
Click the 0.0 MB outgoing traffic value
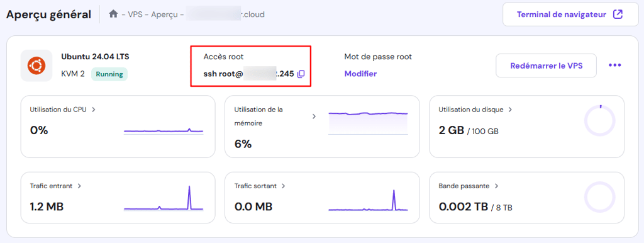pyautogui.click(x=253, y=206)
